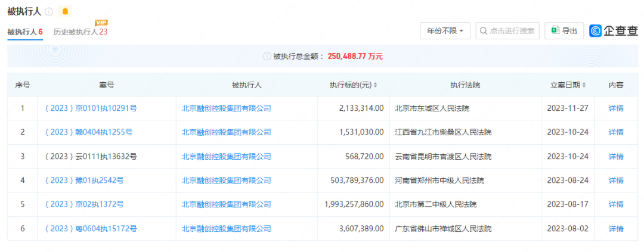Click the info icon before 被执行总金额
Viewport: 644px width, 252px height.
point(267,56)
